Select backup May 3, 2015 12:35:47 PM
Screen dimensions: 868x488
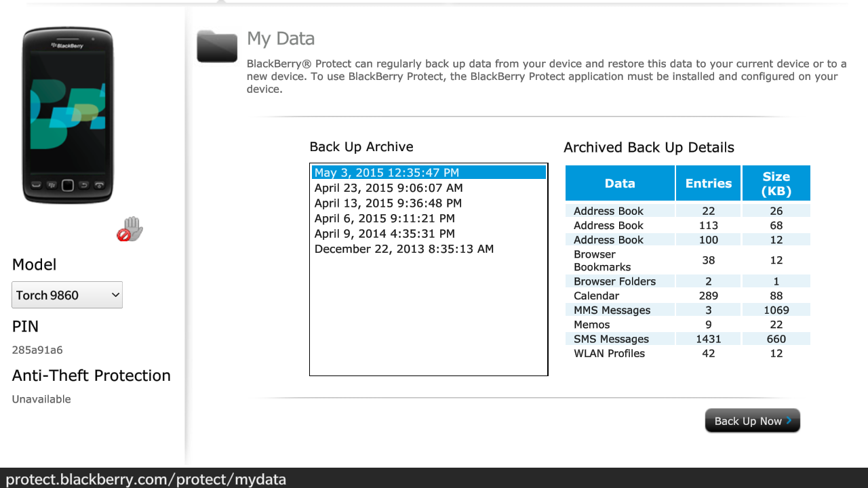[429, 173]
